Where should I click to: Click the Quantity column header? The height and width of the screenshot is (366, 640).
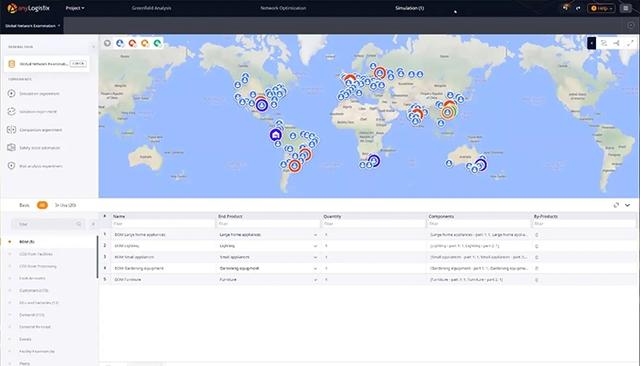332,216
